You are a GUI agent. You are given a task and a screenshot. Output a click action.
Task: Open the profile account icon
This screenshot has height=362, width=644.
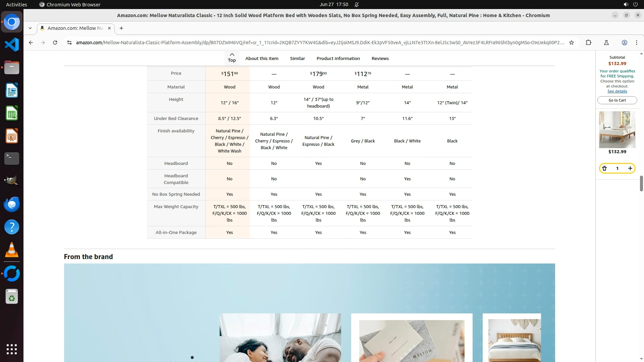coord(624,43)
